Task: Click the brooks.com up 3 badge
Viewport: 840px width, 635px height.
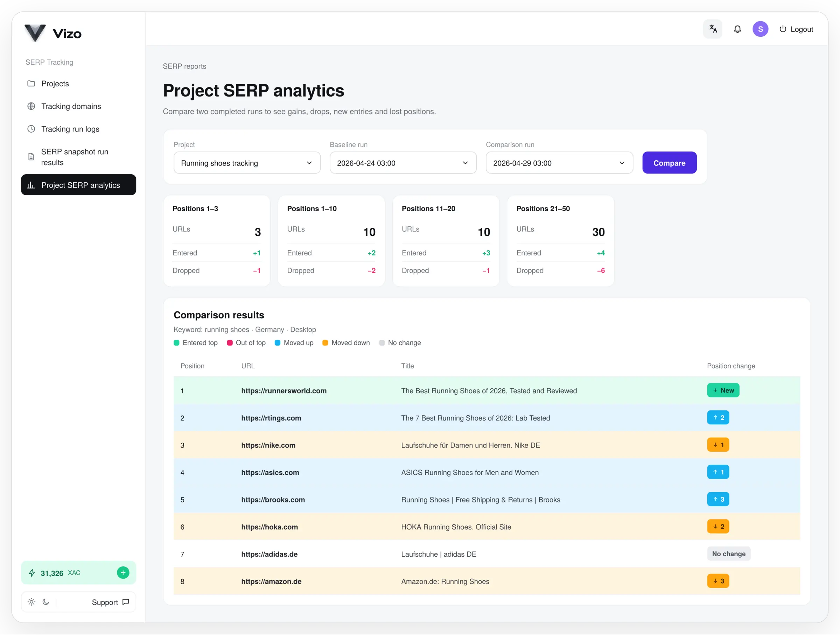Action: point(718,499)
